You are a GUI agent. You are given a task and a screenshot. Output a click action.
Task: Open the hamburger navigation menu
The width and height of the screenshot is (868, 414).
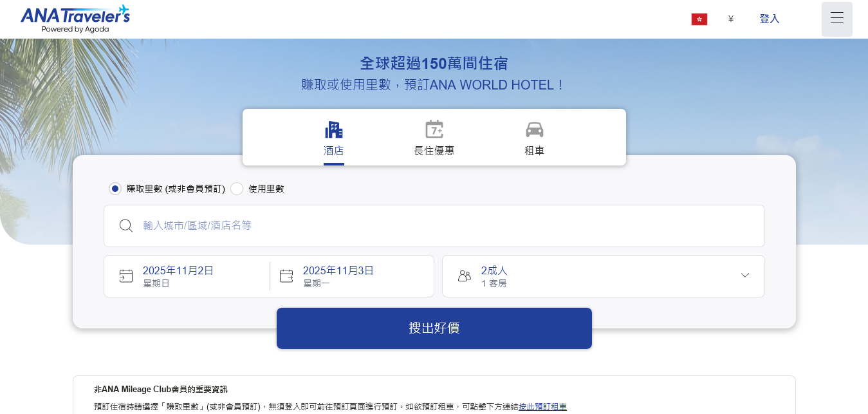point(836,19)
